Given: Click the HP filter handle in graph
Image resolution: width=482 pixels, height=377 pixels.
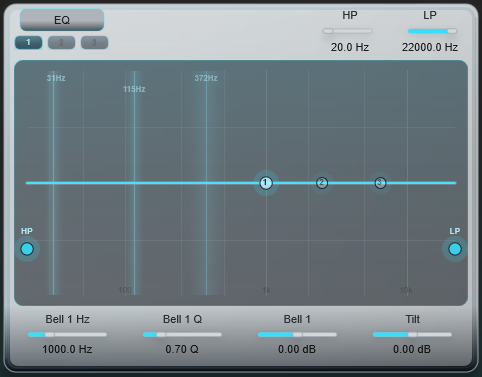Looking at the screenshot, I should (27, 249).
